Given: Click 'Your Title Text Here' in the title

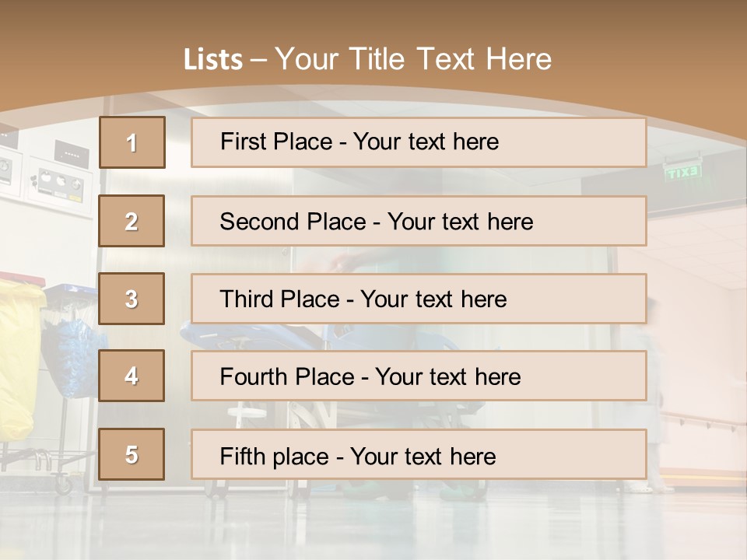Looking at the screenshot, I should [413, 59].
